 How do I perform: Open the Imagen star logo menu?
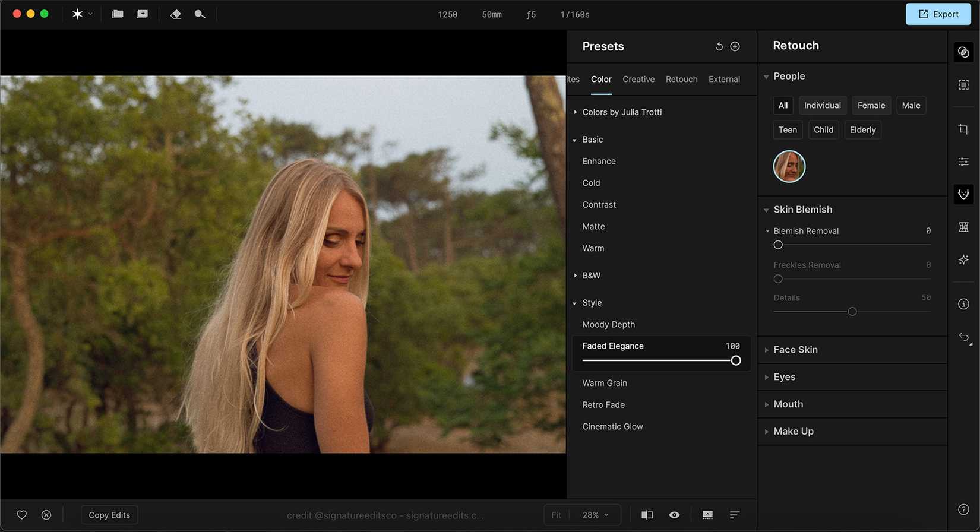pos(81,14)
